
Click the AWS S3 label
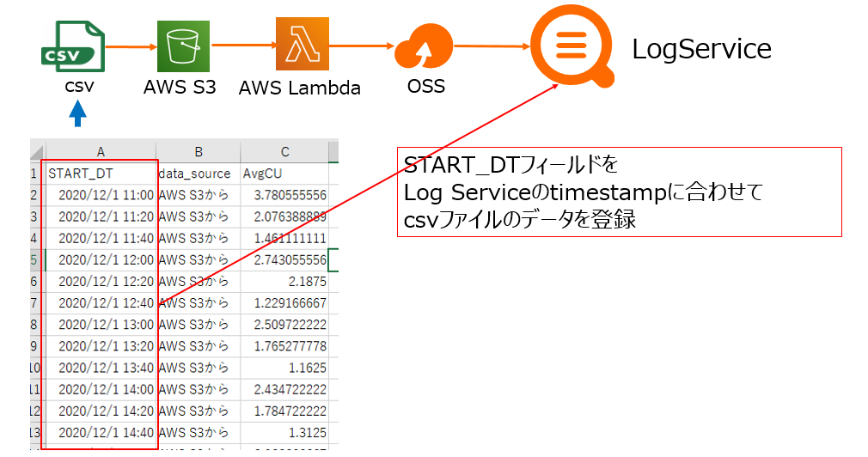click(x=180, y=87)
